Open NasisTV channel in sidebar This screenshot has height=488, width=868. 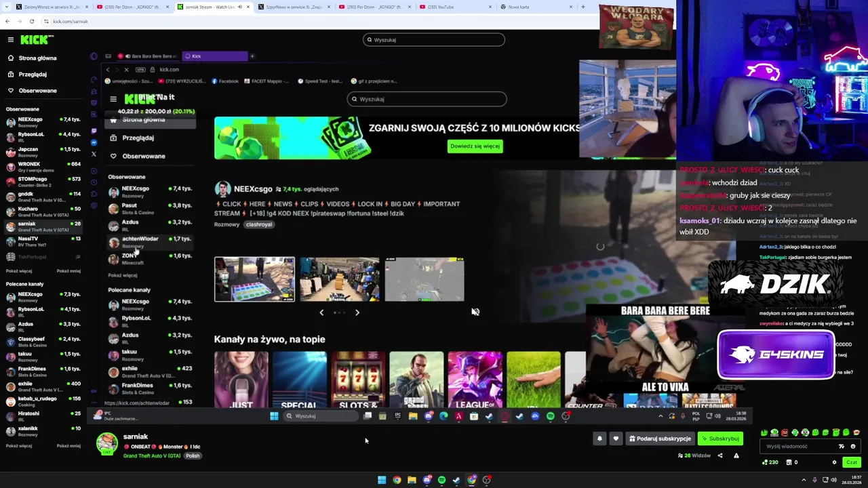pos(43,241)
